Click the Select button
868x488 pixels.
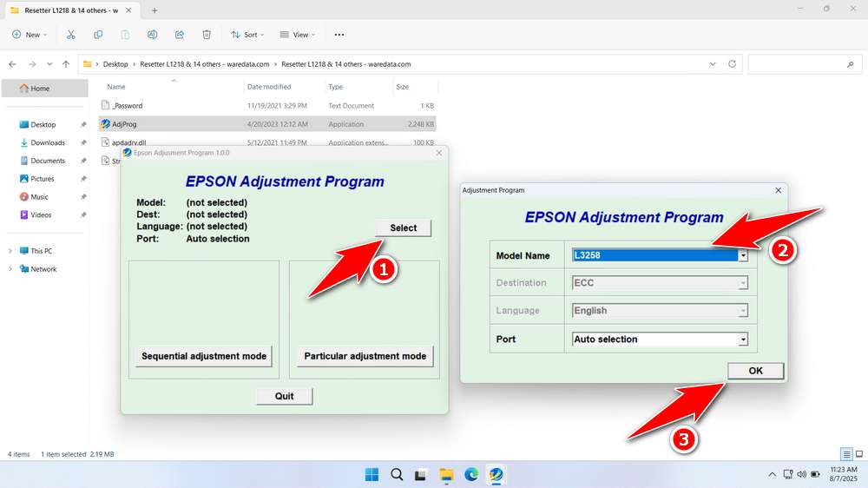(403, 228)
